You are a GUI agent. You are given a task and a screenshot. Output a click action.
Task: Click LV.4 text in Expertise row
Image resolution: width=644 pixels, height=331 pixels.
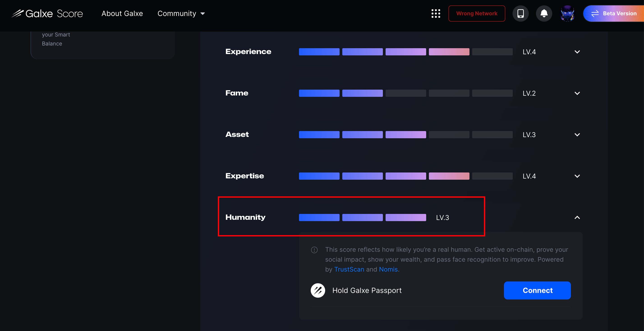coord(529,176)
